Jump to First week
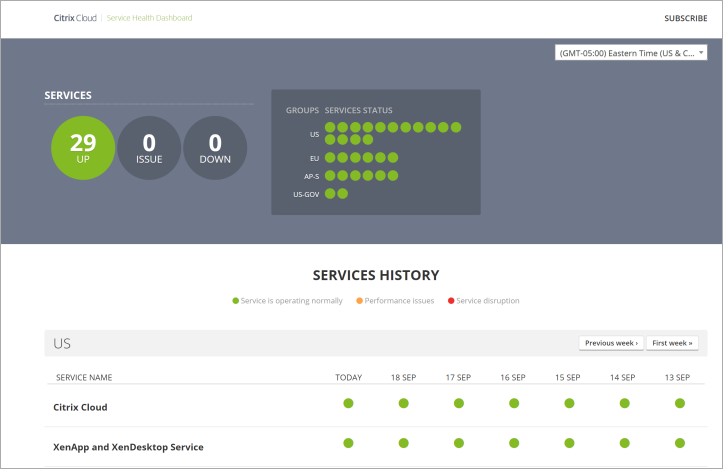723x469 pixels. coord(672,343)
